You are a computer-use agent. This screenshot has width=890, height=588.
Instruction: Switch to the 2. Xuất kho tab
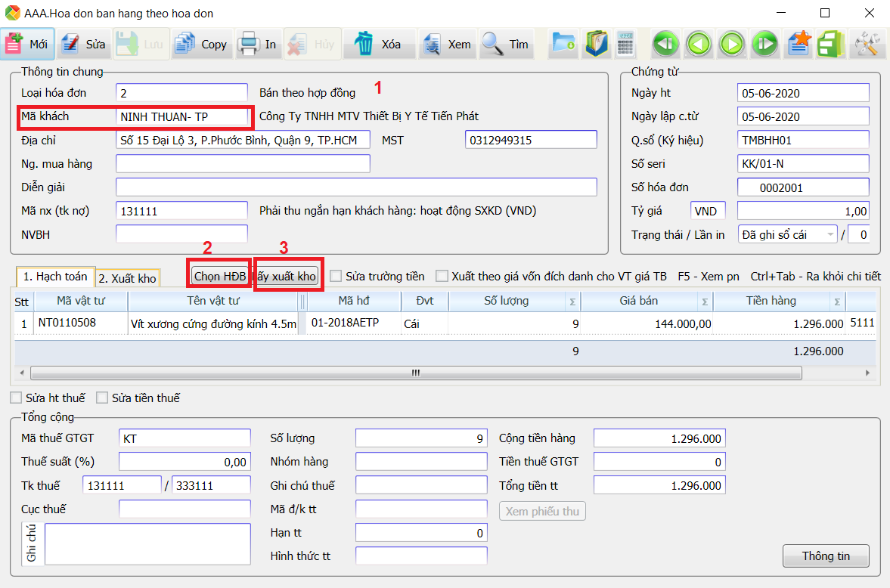127,278
